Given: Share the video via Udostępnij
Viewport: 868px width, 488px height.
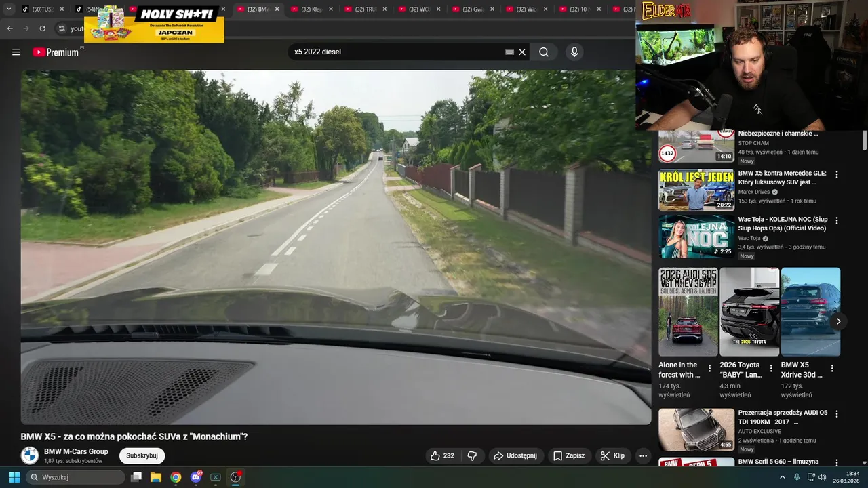Looking at the screenshot, I should pyautogui.click(x=515, y=456).
